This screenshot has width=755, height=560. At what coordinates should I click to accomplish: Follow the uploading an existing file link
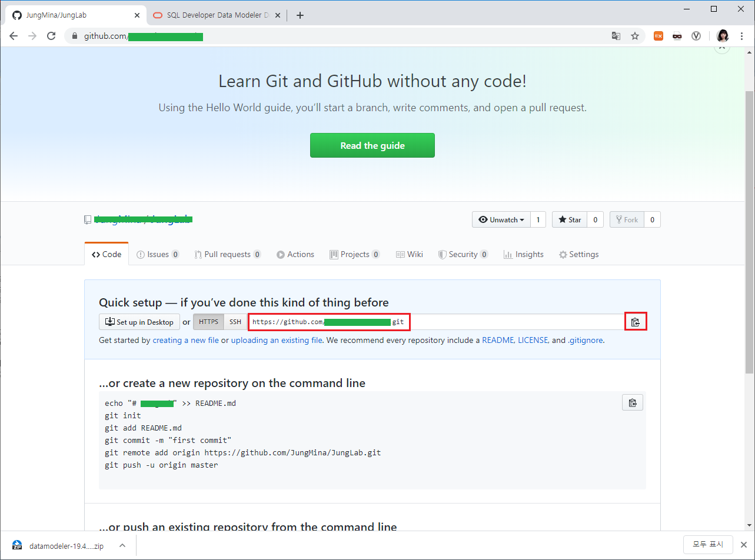coord(277,340)
